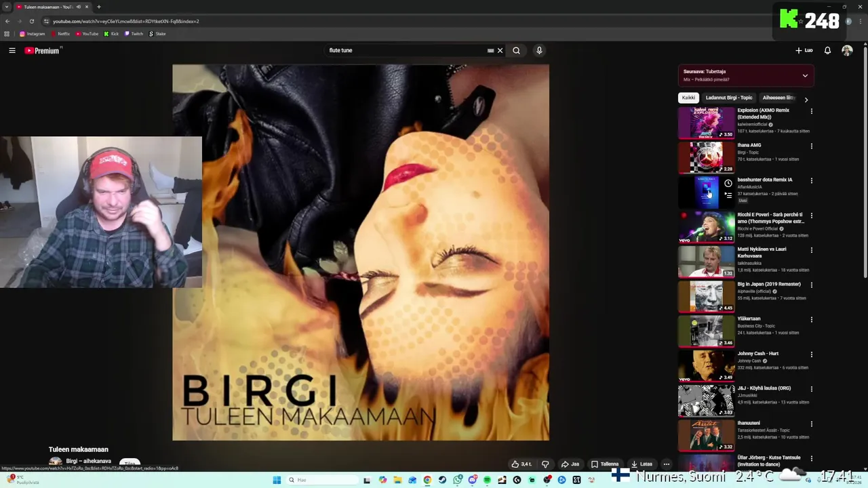Image resolution: width=868 pixels, height=488 pixels.
Task: Open the YouTube hamburger guide menu
Action: tap(12, 50)
